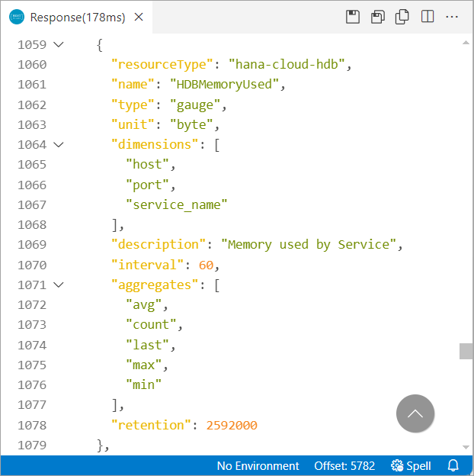474x476 pixels.
Task: Click the retention value 2592000
Action: point(232,426)
